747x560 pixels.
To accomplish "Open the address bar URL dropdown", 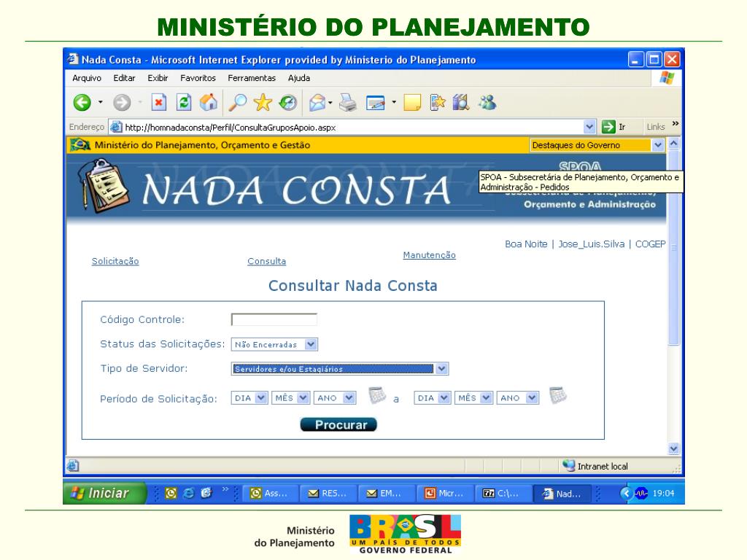I will [589, 127].
